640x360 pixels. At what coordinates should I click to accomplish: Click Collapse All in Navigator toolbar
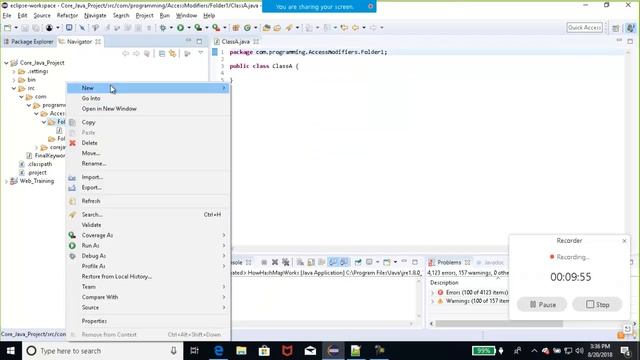[x=162, y=54]
